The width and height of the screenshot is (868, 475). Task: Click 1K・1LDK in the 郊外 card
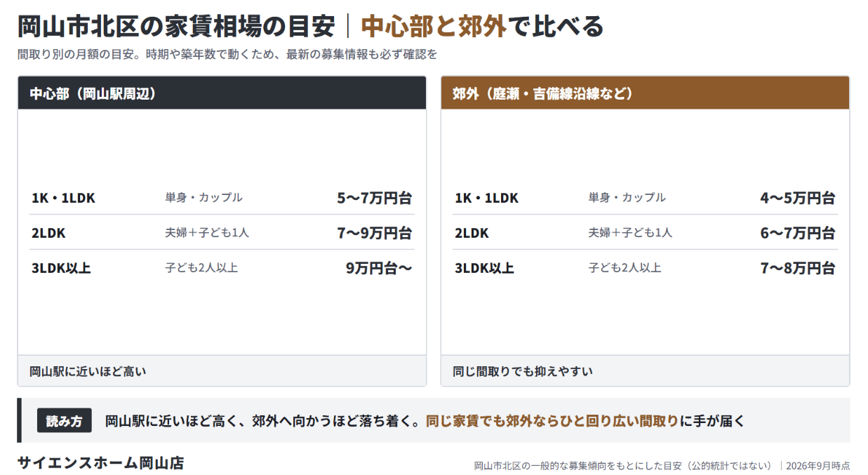click(x=486, y=198)
